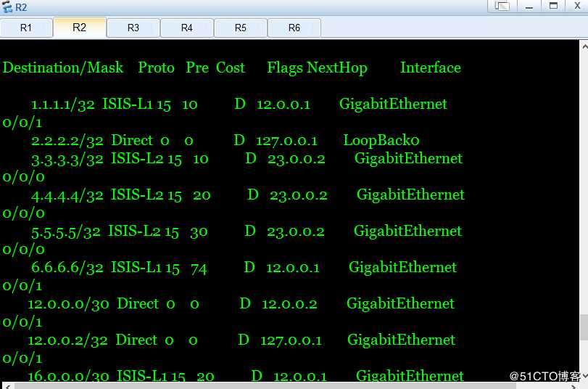Switch to the R4 tab
The height and width of the screenshot is (389, 588).
point(187,28)
